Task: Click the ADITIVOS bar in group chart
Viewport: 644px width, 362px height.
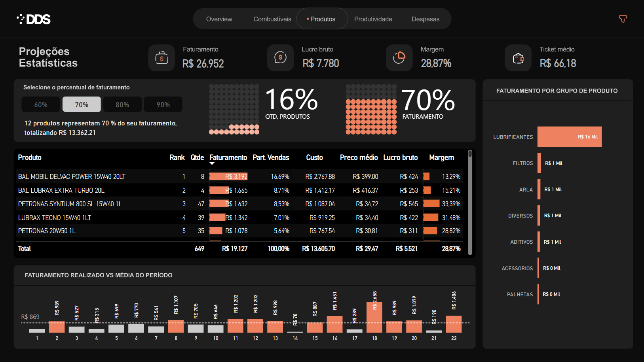Action: click(x=539, y=242)
